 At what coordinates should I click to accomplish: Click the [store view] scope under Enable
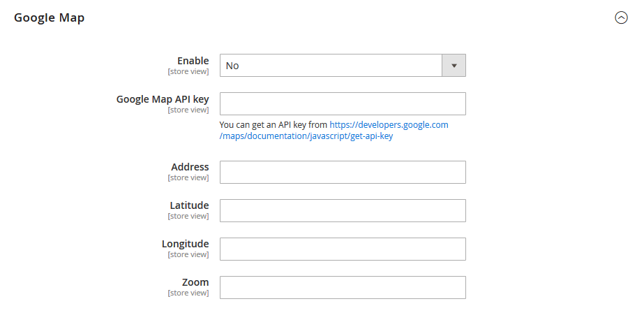pos(188,72)
